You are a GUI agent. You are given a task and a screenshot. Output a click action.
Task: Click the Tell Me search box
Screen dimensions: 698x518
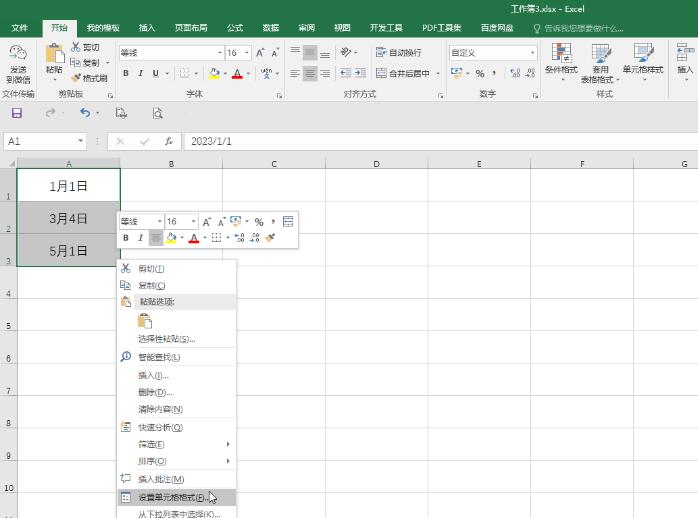point(578,28)
